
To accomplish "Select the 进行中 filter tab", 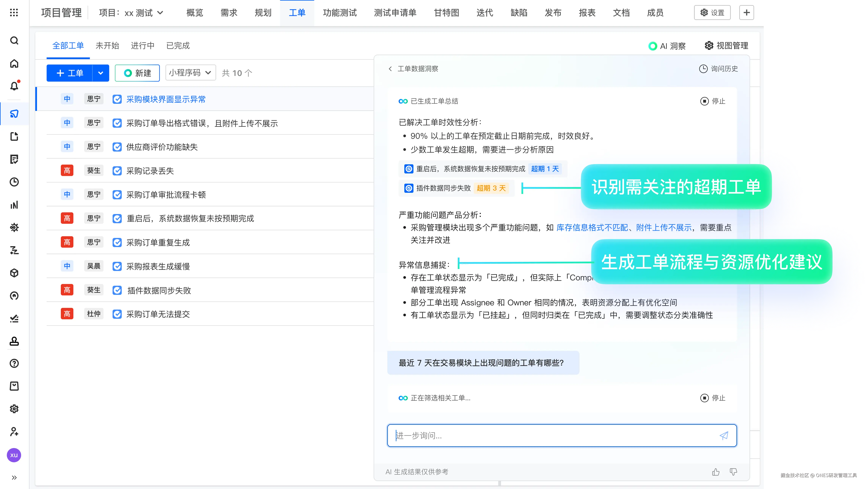I will pos(143,45).
